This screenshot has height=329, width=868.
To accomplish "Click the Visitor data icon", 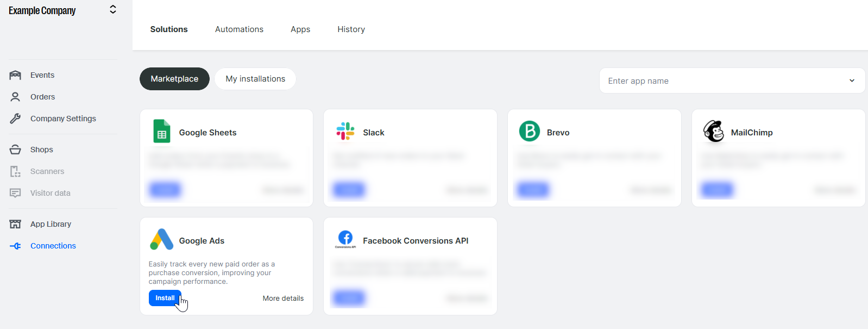I will [15, 193].
